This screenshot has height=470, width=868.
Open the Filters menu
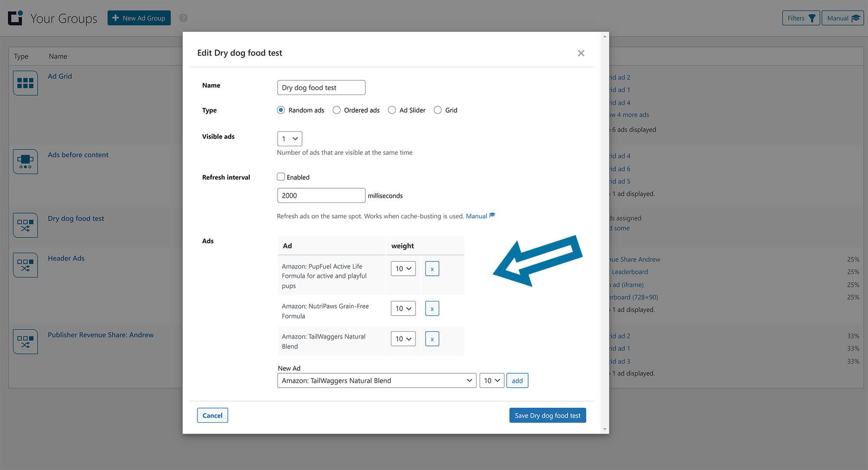click(x=801, y=18)
